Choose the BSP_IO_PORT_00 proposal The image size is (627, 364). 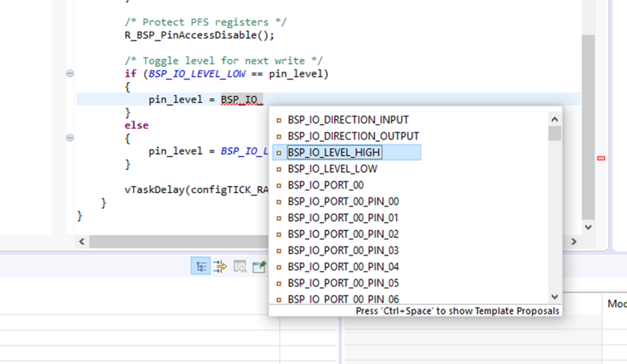[326, 185]
